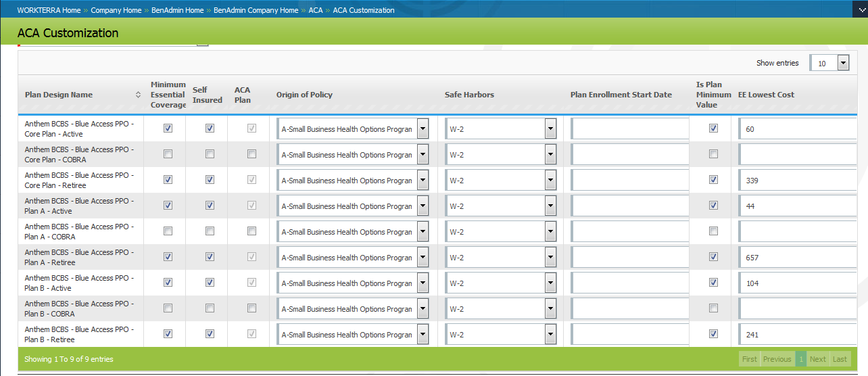The width and height of the screenshot is (868, 376).
Task: Open Safe Harbors dropdown for Plan A - Active
Action: click(550, 206)
